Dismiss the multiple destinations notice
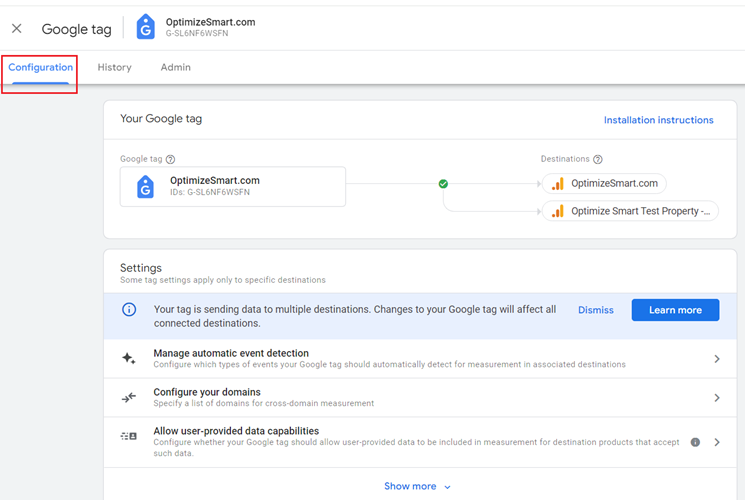 (596, 310)
